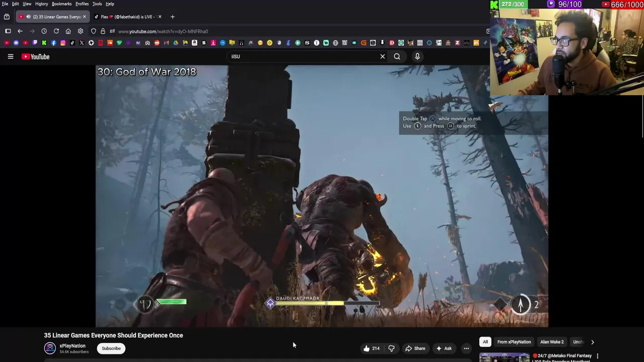Open a new browser tab with plus

click(x=173, y=17)
